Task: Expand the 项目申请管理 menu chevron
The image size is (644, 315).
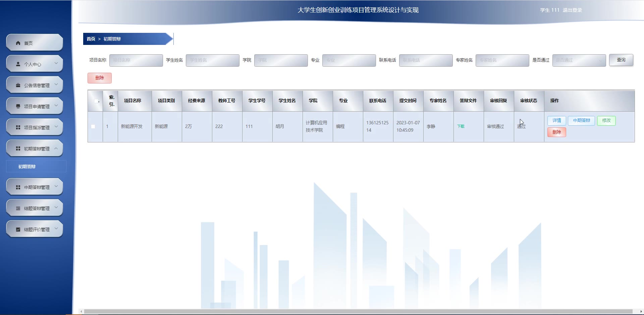Action: tap(56, 105)
